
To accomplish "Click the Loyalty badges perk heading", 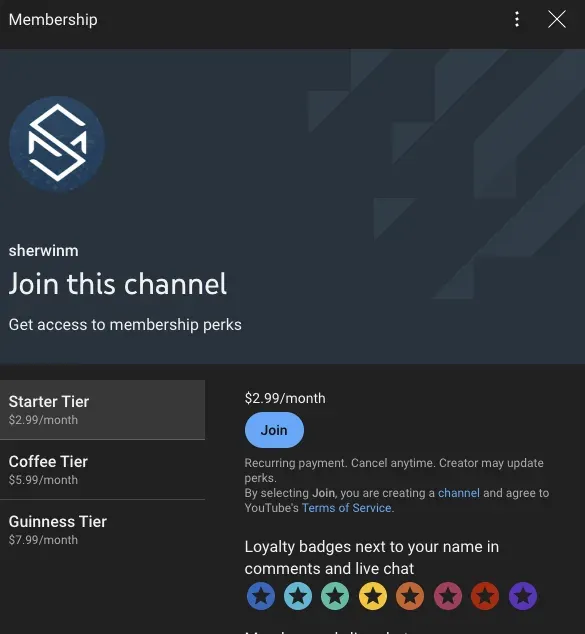I will click(372, 558).
